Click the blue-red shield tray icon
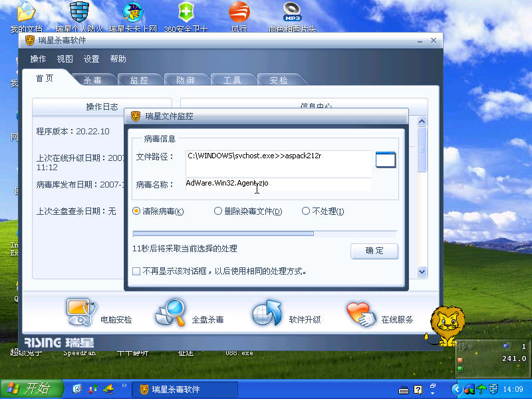Screen dimensions: 532x399 [x=469, y=389]
